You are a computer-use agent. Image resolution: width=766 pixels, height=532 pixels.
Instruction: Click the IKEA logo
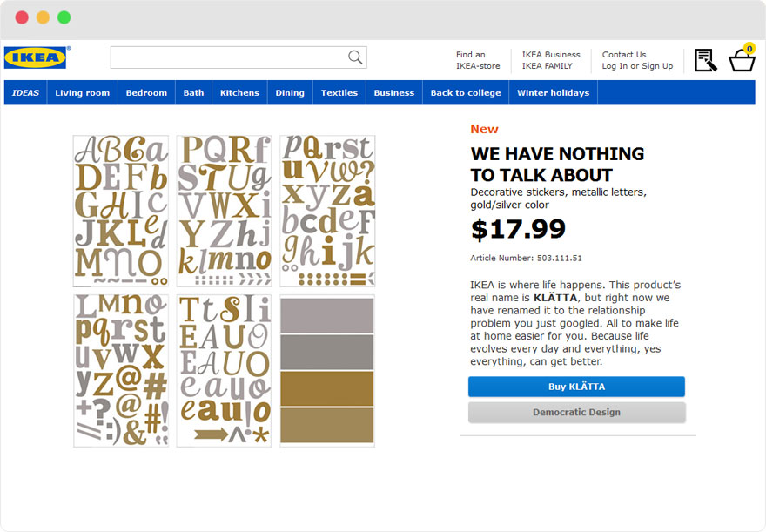(36, 57)
